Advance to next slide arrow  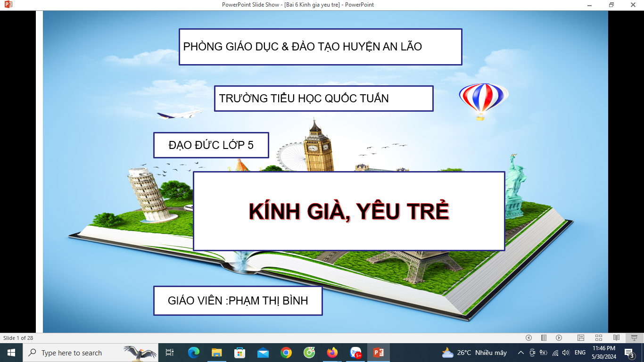[x=559, y=337]
